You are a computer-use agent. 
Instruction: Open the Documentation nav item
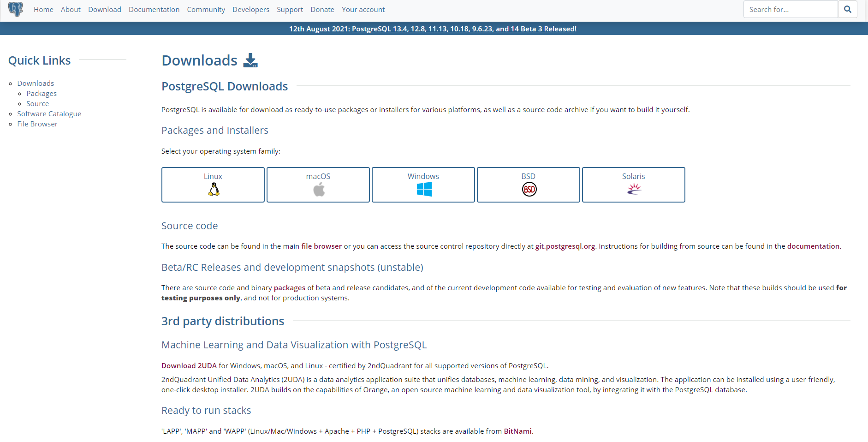point(154,10)
